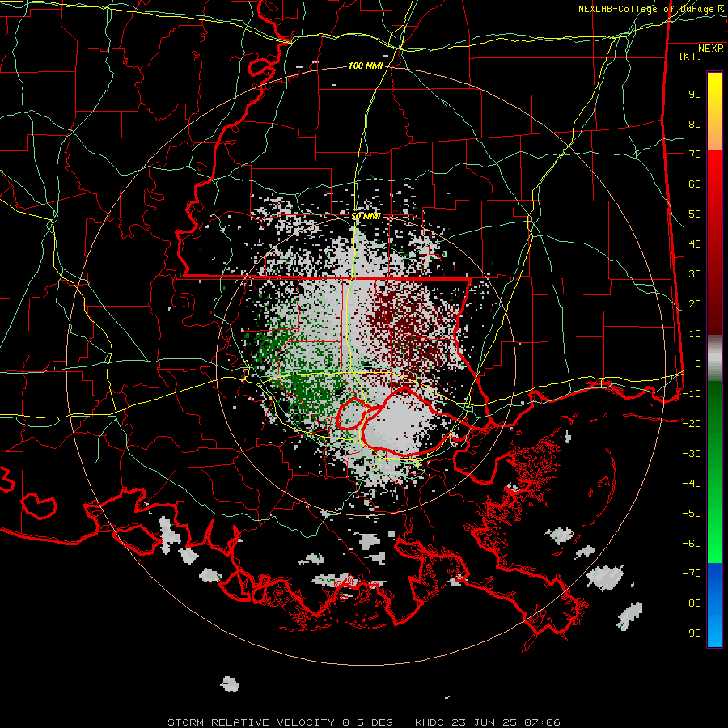Click the blue bottom segment of the color bar

pos(714,605)
